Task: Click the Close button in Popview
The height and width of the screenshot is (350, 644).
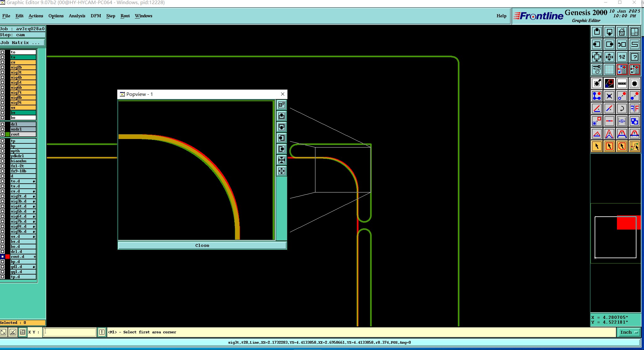Action: point(202,245)
